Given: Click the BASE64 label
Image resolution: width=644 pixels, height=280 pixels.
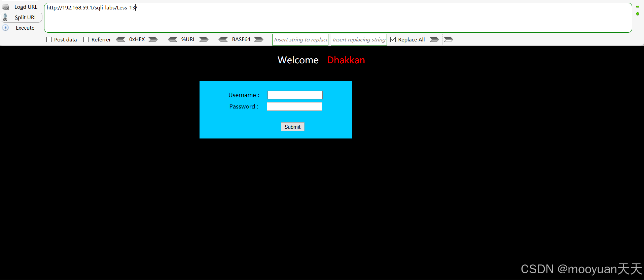Looking at the screenshot, I should [241, 39].
